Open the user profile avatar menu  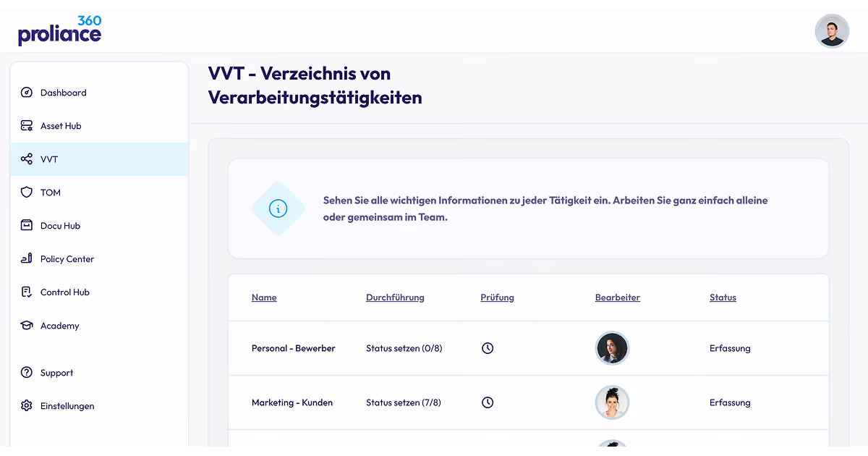pos(832,31)
